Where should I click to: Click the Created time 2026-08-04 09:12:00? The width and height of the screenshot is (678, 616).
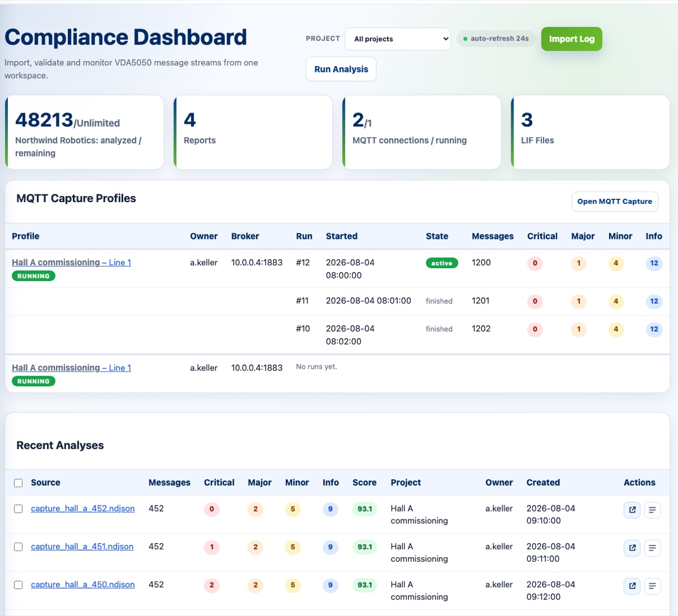(551, 591)
